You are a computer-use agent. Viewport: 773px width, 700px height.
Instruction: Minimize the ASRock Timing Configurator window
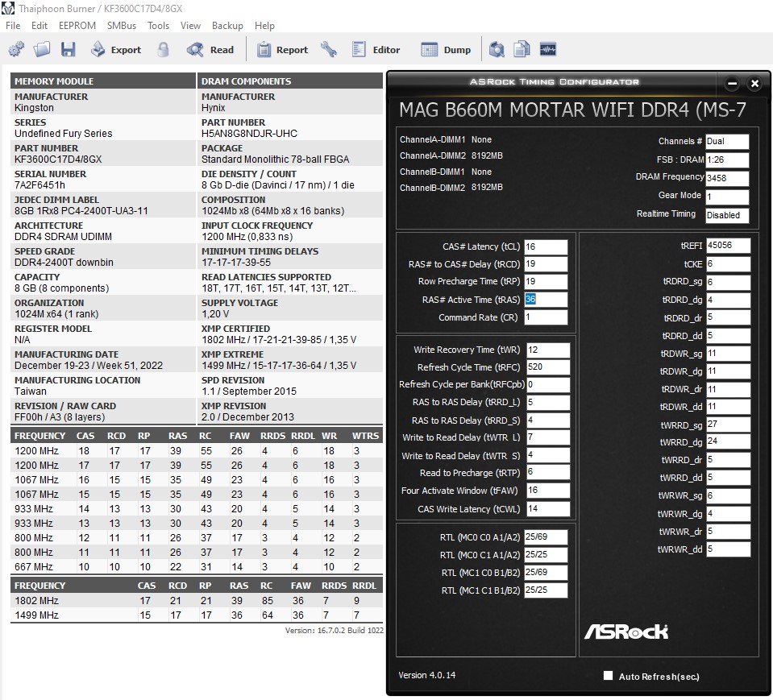click(733, 83)
